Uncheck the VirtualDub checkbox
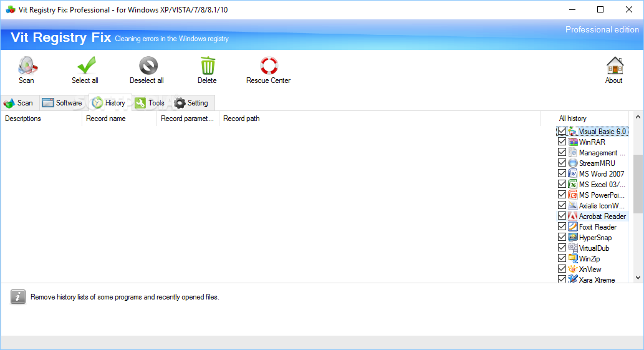The width and height of the screenshot is (644, 350). pos(562,248)
